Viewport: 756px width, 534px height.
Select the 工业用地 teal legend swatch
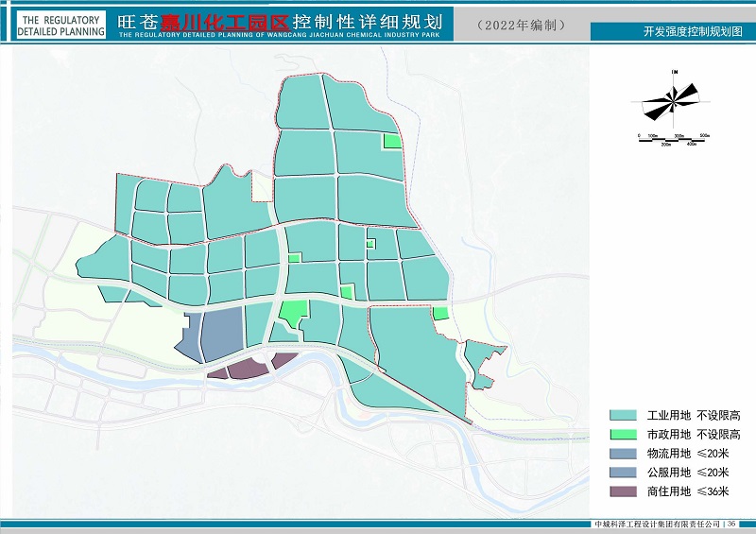click(623, 416)
